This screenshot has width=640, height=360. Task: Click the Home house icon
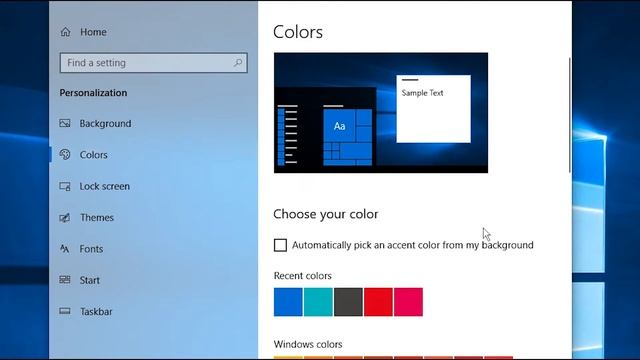coord(65,32)
